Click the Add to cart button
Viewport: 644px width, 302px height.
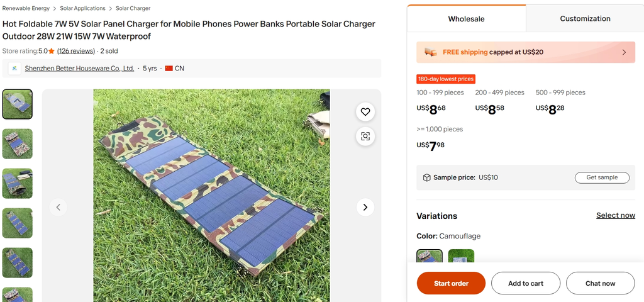[x=526, y=283]
